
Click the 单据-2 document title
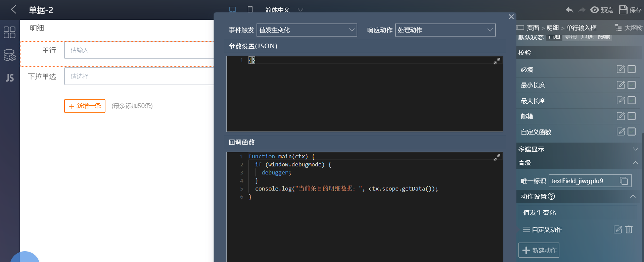(41, 10)
